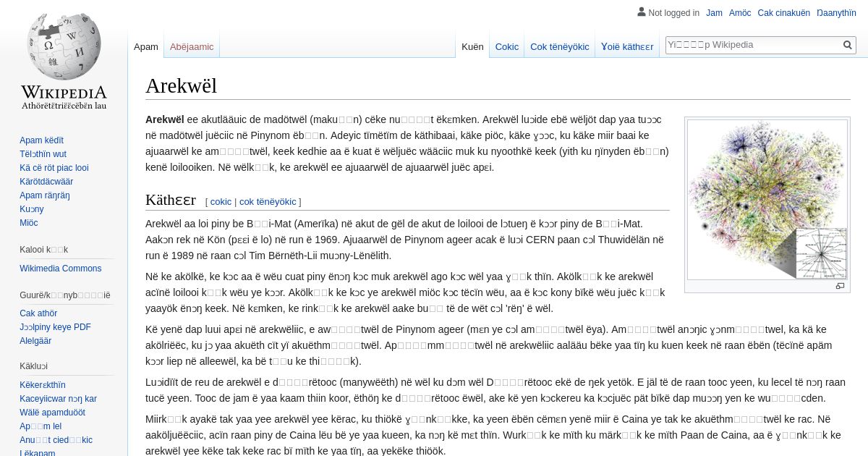Open the Abëjaamic tab
This screenshot has width=868, height=456.
[x=192, y=46]
